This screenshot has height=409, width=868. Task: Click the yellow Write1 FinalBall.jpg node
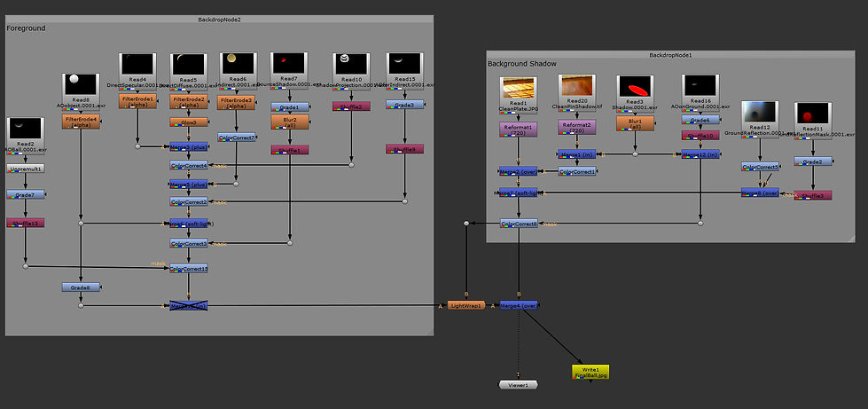pyautogui.click(x=590, y=372)
